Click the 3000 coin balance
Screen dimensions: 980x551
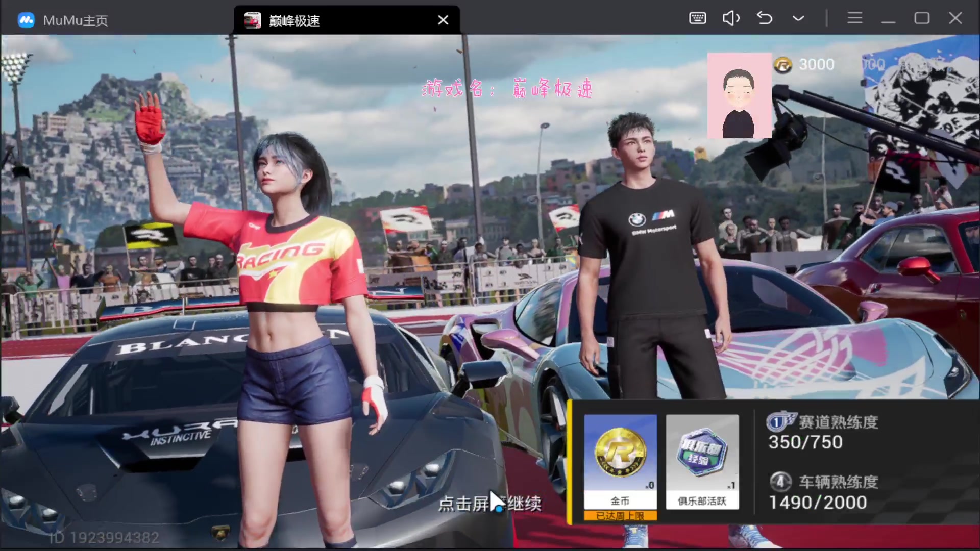tap(817, 64)
